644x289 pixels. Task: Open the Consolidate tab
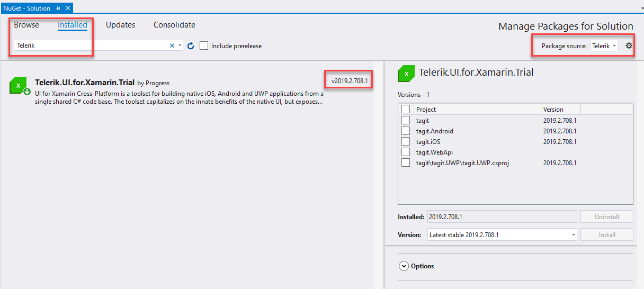coord(174,25)
